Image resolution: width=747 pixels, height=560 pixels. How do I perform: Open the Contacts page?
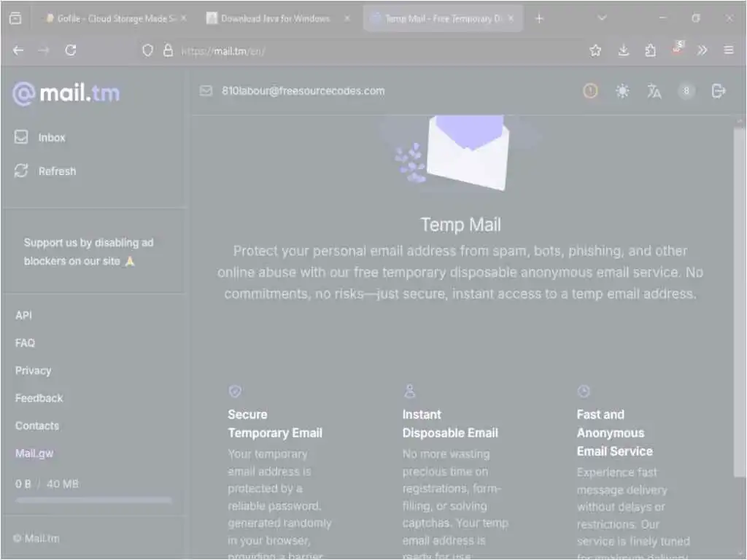point(37,426)
